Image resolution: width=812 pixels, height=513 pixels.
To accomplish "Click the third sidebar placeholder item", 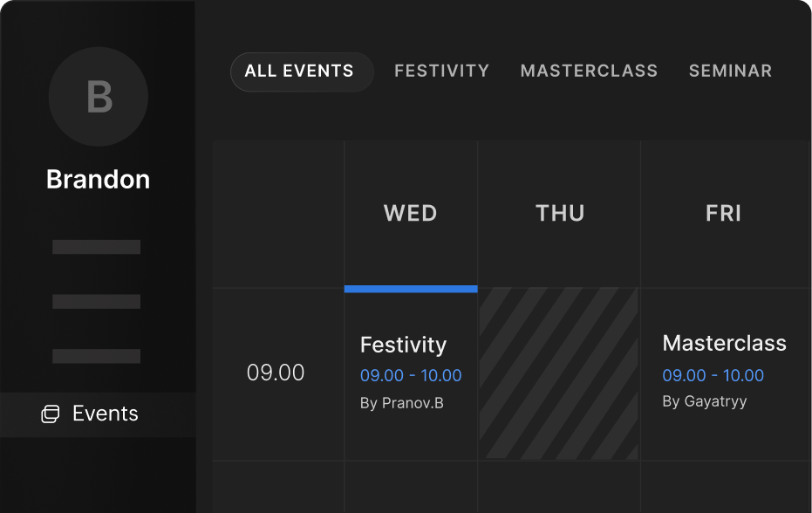I will point(96,356).
